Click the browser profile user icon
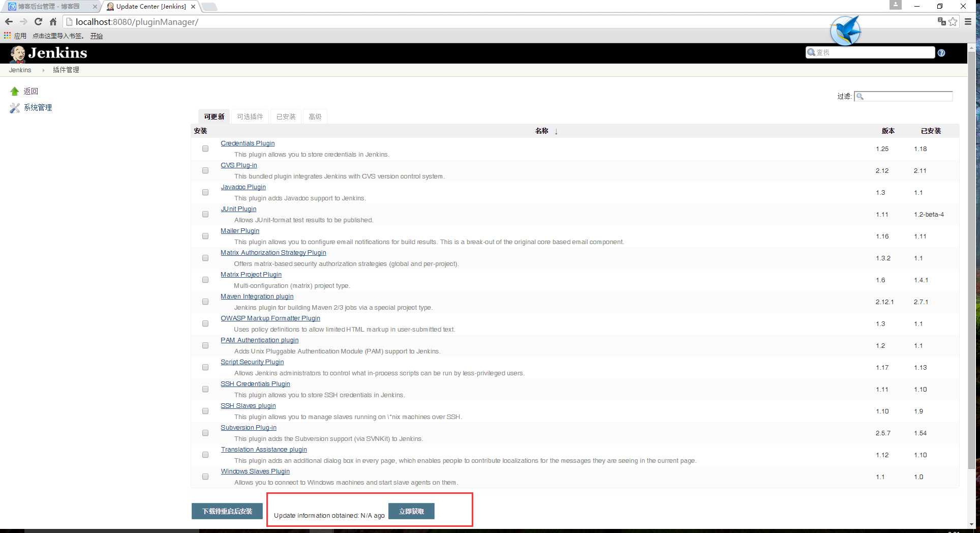The width and height of the screenshot is (980, 533). 896,5
